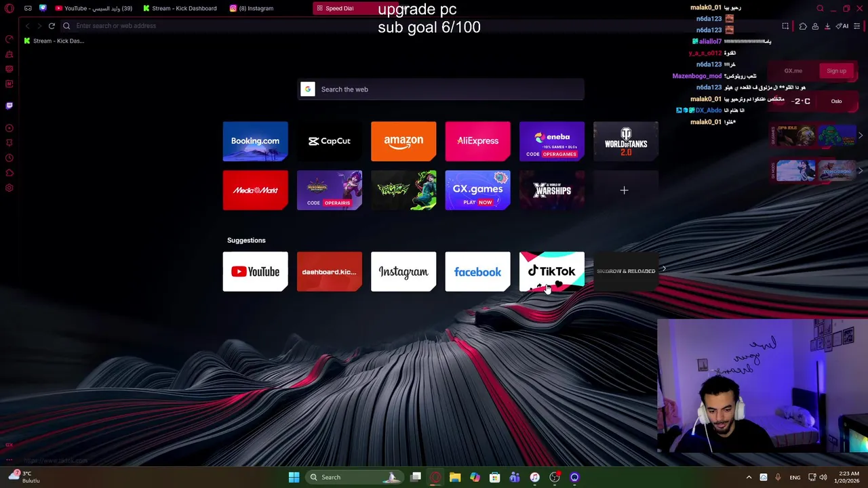Open Windows Start menu
This screenshot has height=488, width=868.
pos(294,477)
